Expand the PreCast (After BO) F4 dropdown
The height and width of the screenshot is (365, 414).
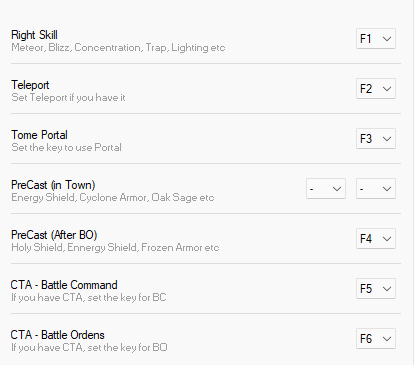376,239
